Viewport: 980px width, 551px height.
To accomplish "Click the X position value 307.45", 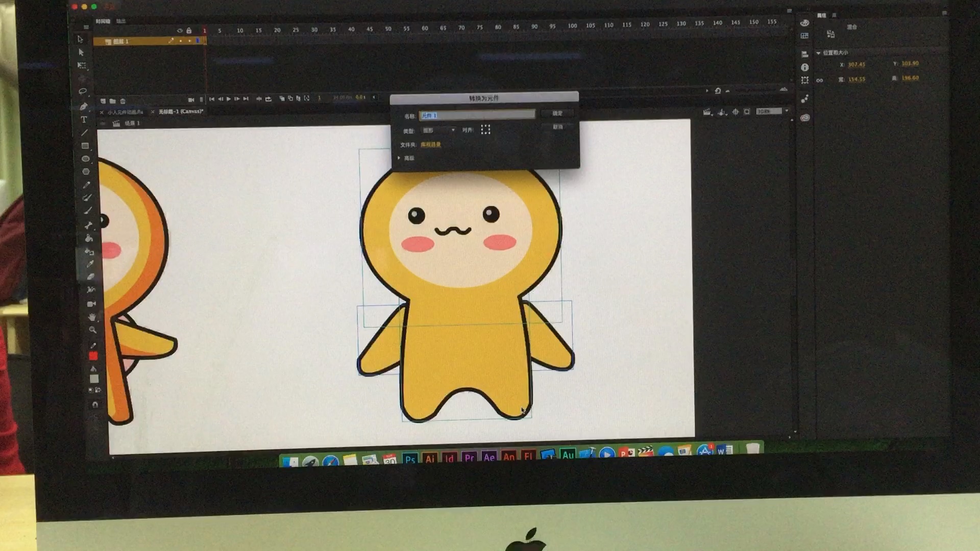I will [x=856, y=64].
